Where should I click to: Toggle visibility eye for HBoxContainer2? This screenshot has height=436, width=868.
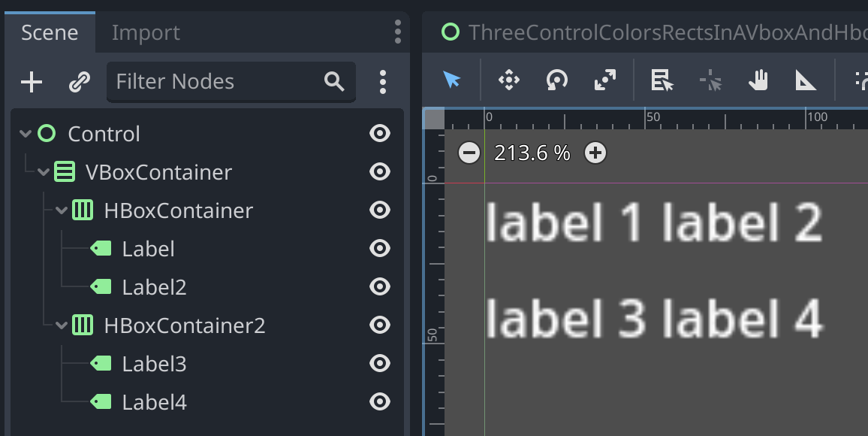pyautogui.click(x=380, y=325)
